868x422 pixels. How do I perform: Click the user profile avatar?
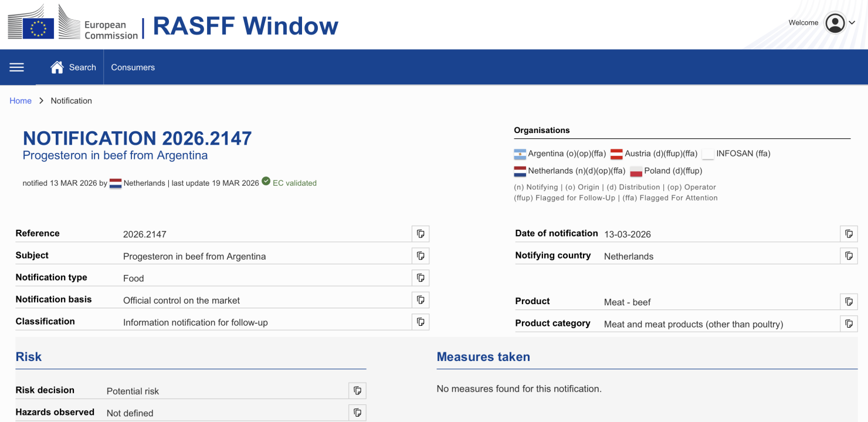(835, 23)
